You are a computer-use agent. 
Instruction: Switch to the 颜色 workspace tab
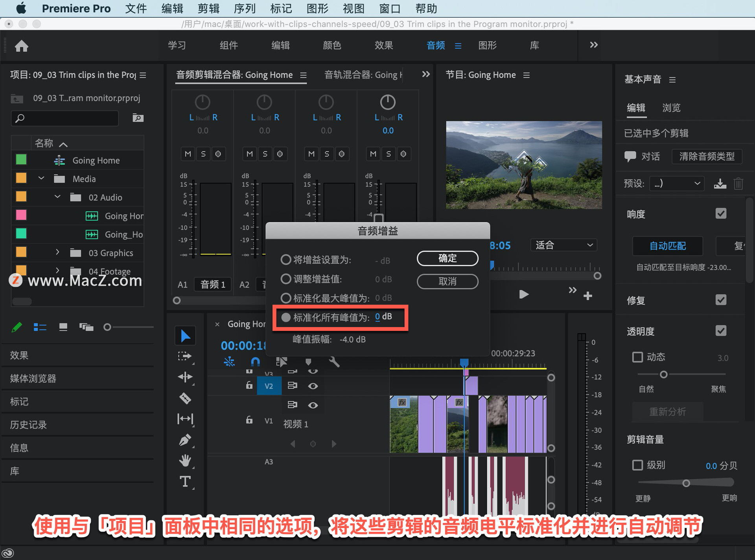click(332, 45)
